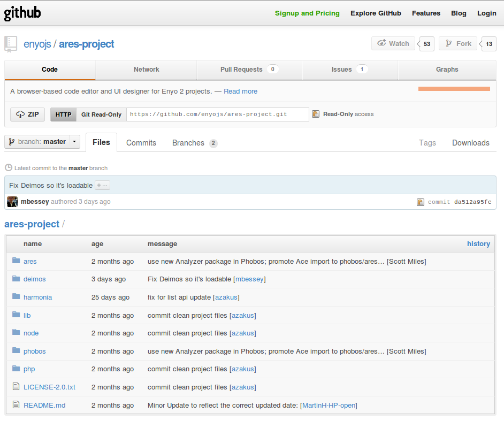Image resolution: width=504 pixels, height=428 pixels.
Task: Open the Features page link
Action: 426,13
